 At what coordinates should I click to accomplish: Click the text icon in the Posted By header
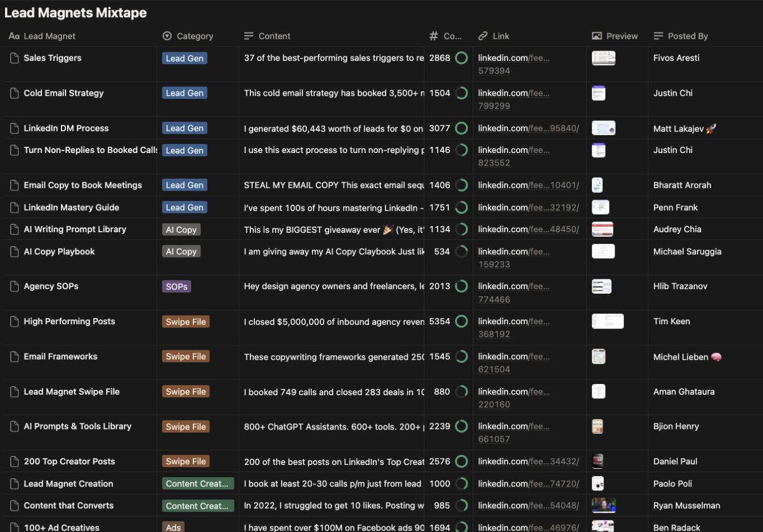(658, 36)
